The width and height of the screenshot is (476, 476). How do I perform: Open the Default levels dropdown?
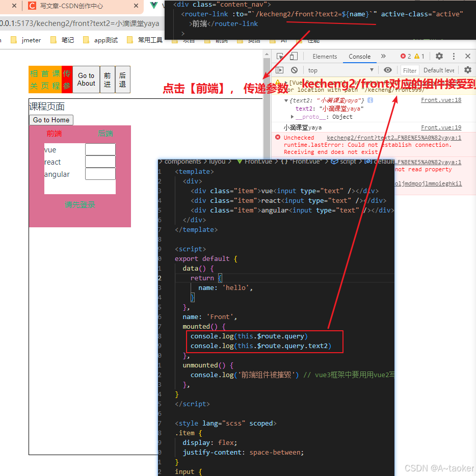point(439,70)
